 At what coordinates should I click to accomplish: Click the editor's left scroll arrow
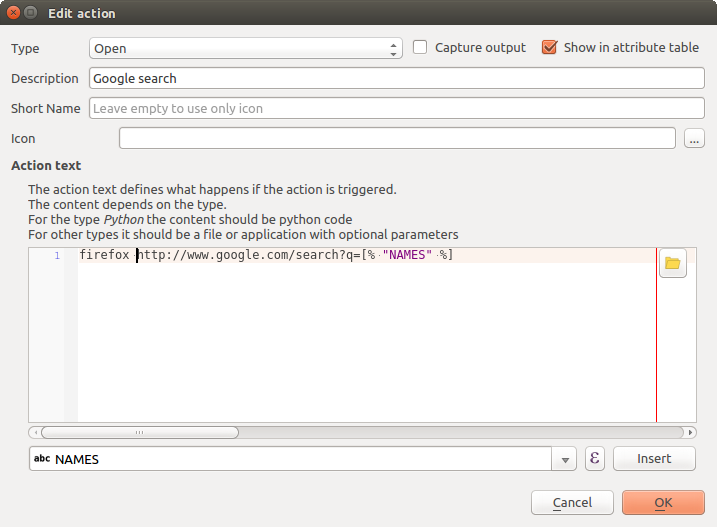35,433
